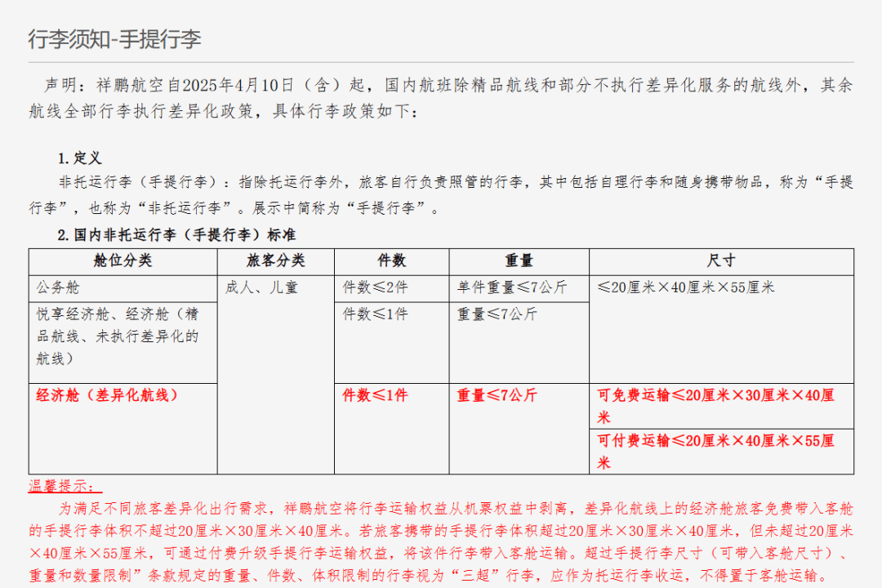Click the 旅客分类 table header

pyautogui.click(x=274, y=261)
